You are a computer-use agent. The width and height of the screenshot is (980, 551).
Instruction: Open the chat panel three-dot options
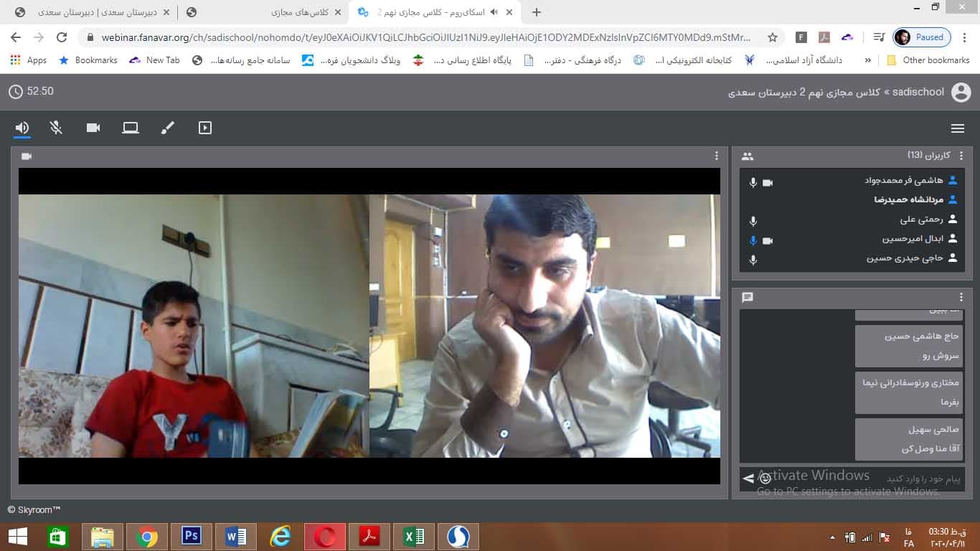[x=961, y=297]
